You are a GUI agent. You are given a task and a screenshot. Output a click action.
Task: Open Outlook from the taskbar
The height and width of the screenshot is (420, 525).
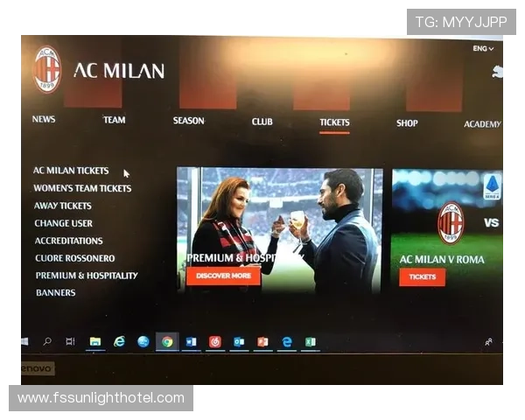coord(239,341)
